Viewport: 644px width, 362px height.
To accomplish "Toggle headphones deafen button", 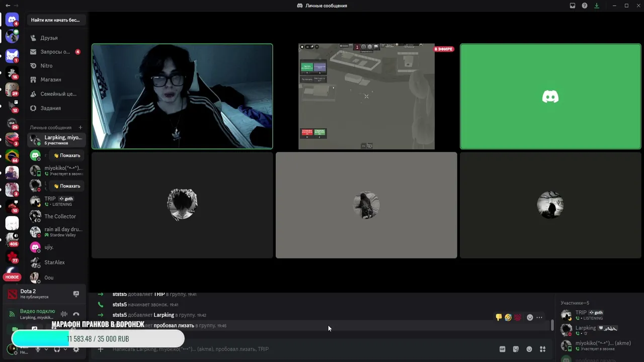I will [x=57, y=349].
